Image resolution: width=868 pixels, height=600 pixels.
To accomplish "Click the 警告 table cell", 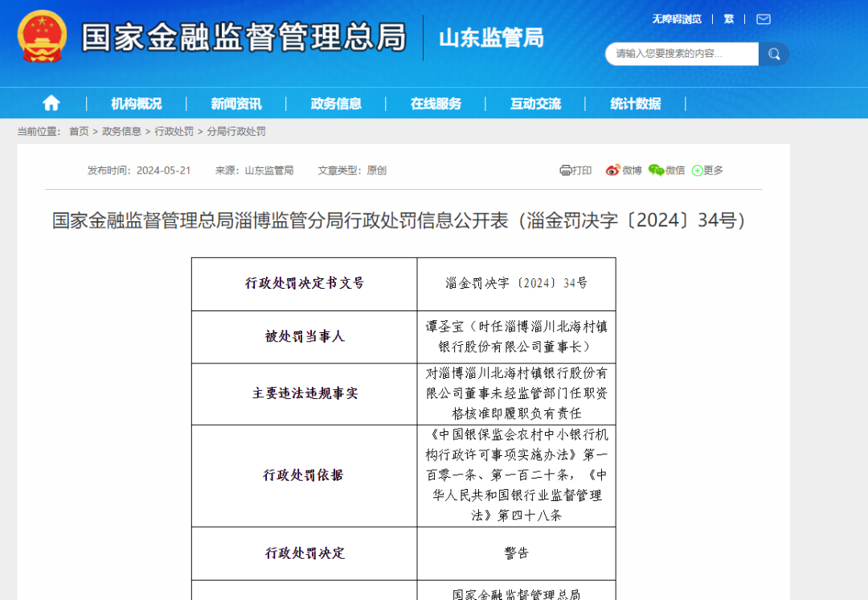I will click(x=517, y=553).
